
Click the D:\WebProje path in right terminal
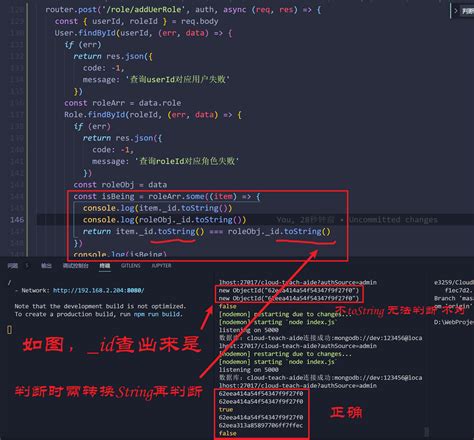click(x=454, y=322)
